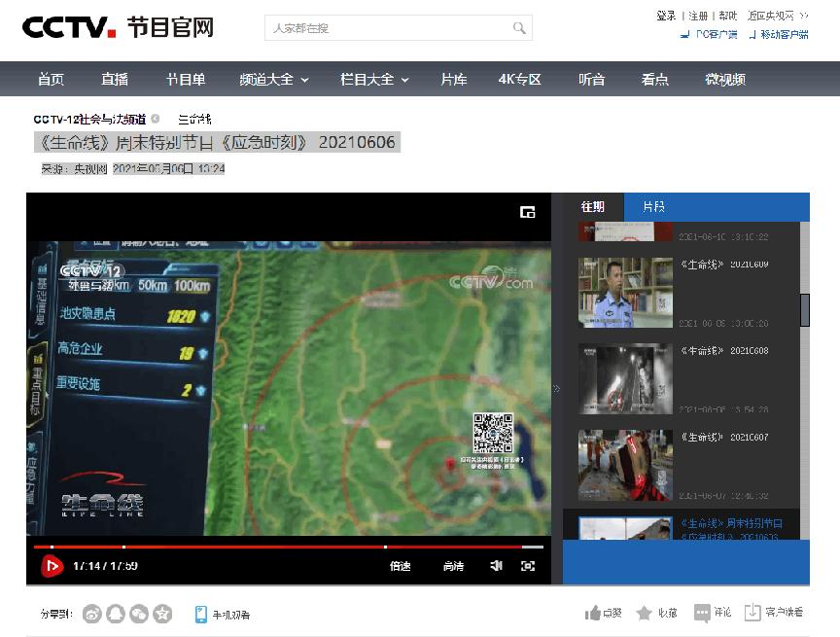This screenshot has height=637, width=840.
Task: Open the 直播 nav item
Action: point(115,80)
